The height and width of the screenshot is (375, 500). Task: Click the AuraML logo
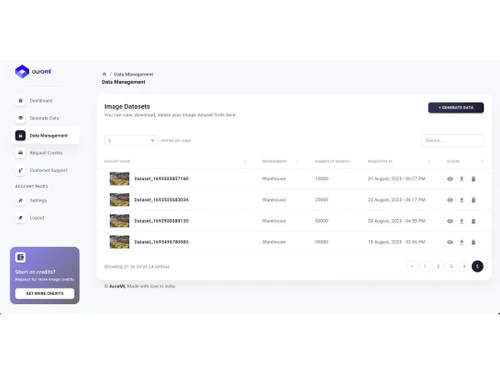[x=33, y=71]
